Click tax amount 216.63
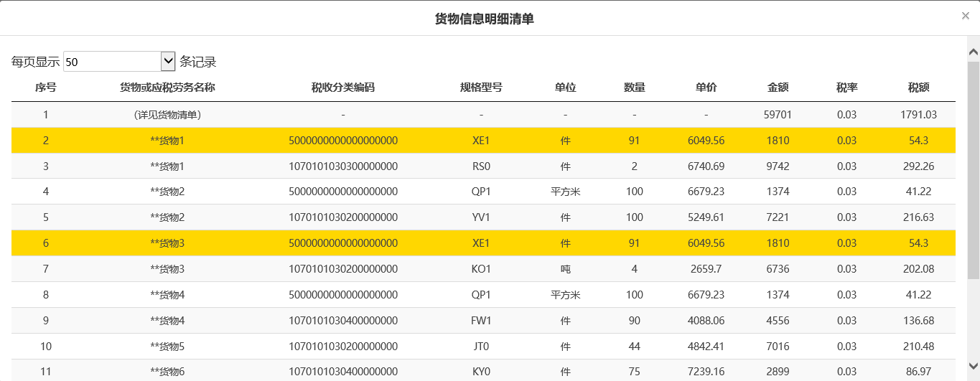 tap(919, 217)
